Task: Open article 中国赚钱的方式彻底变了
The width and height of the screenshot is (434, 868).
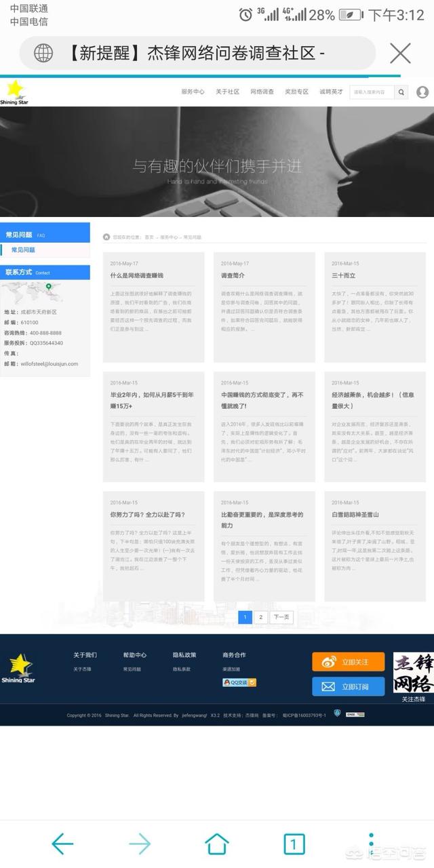Action: tap(262, 400)
